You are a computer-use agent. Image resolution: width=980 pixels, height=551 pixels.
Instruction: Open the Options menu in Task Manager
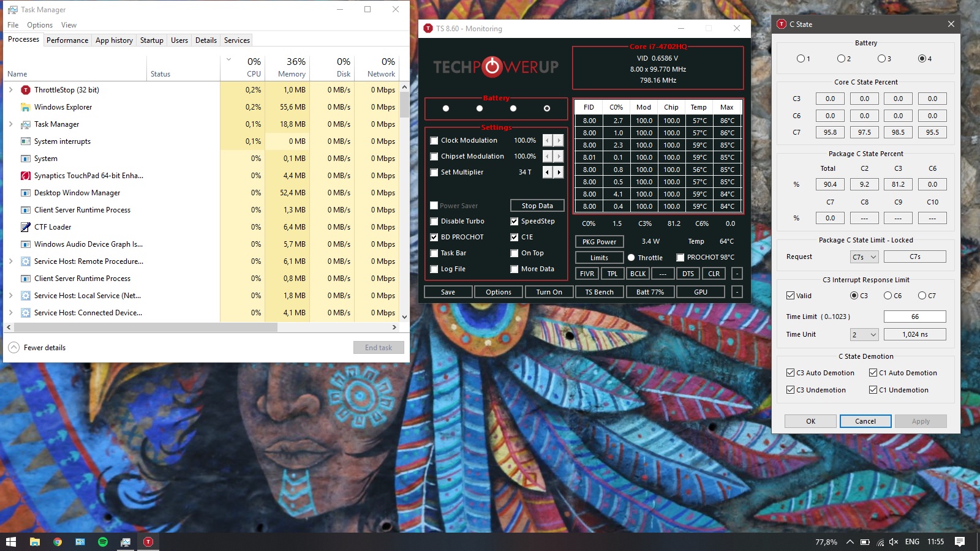coord(40,25)
